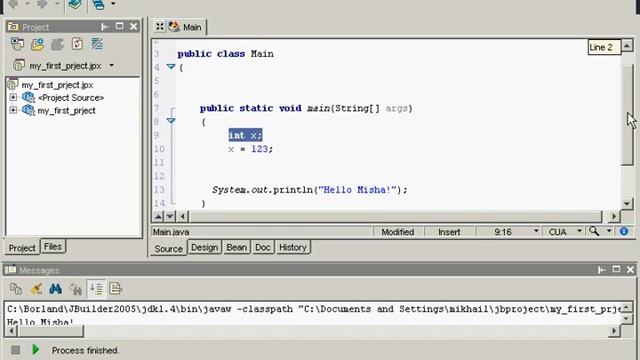Close the Messages pane
Image resolution: width=640 pixels, height=360 pixels.
tap(630, 270)
